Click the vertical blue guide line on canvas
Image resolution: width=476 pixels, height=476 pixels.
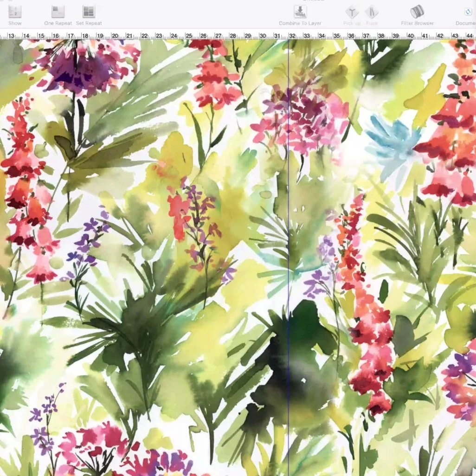289,257
